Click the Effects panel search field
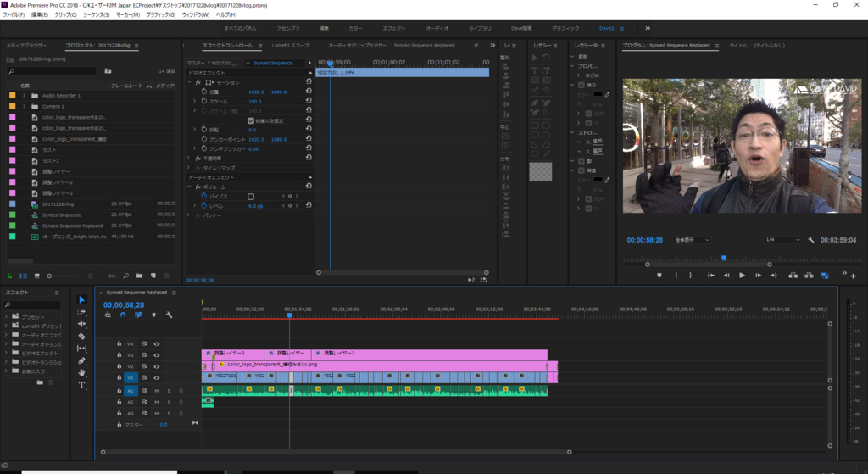 coord(32,304)
